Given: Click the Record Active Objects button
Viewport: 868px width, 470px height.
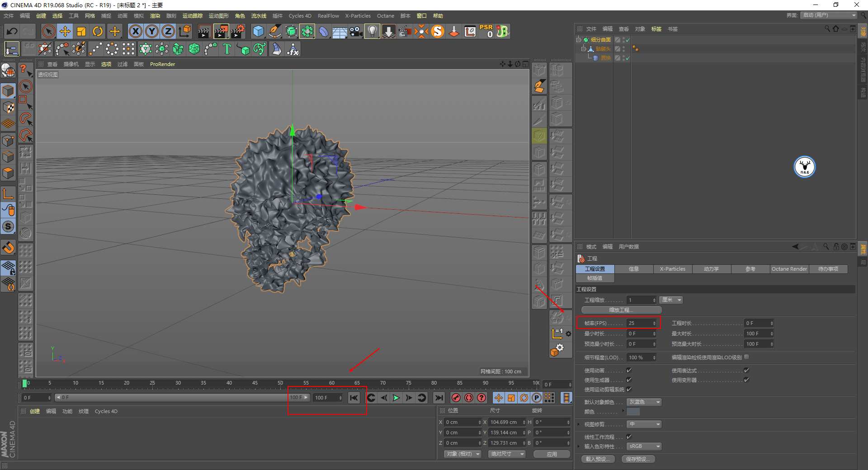Looking at the screenshot, I should click(456, 398).
